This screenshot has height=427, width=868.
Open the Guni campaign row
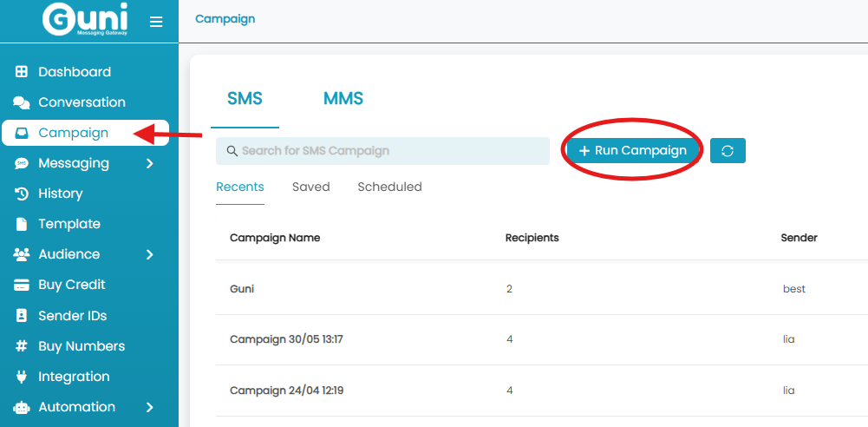pos(542,289)
